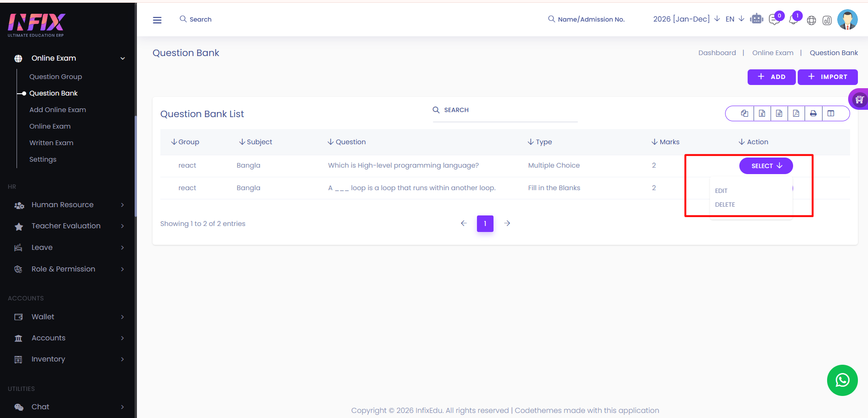Go to Dashboard breadcrumb link
The width and height of the screenshot is (868, 418).
point(717,53)
